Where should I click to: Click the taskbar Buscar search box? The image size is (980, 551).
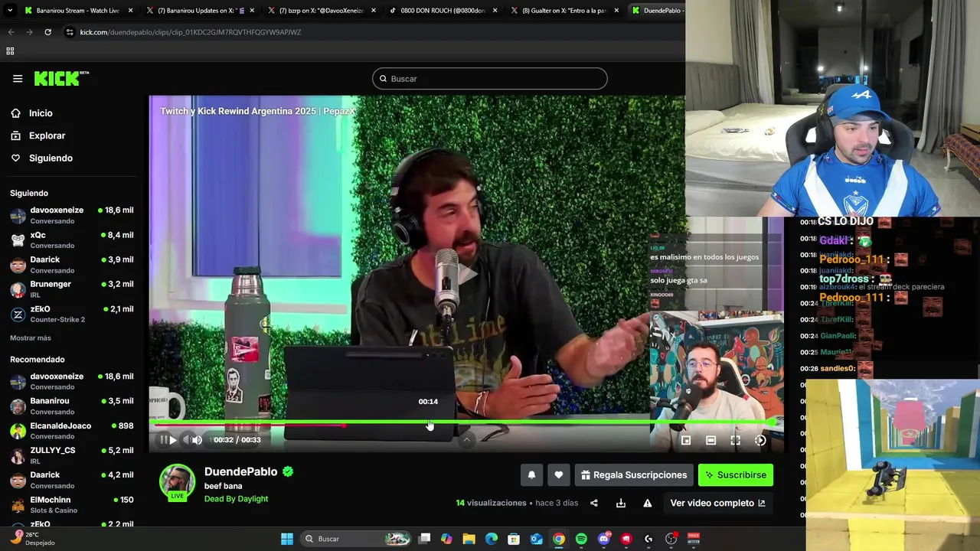point(356,539)
